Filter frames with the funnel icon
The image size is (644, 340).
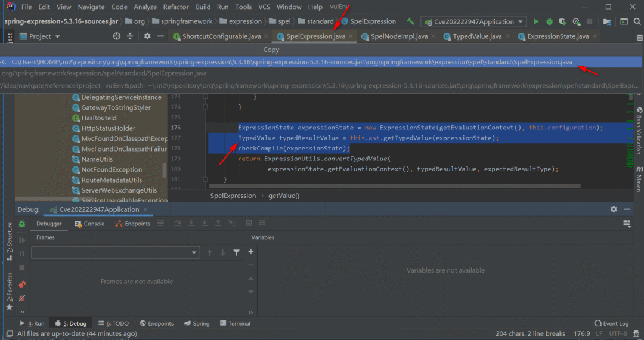[236, 252]
